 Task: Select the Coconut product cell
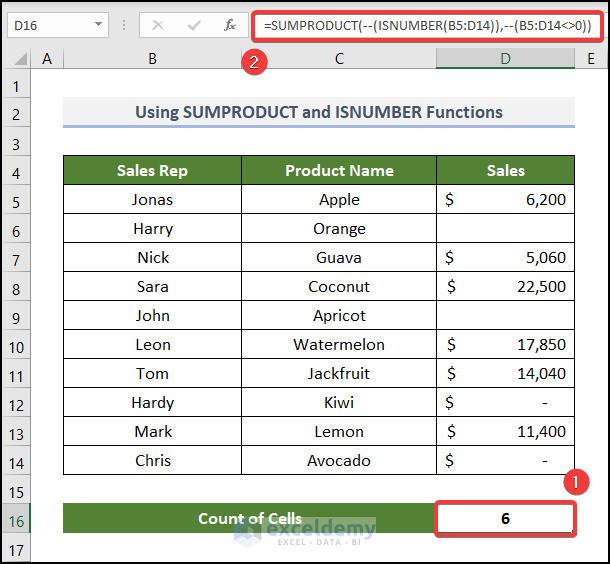click(x=339, y=287)
